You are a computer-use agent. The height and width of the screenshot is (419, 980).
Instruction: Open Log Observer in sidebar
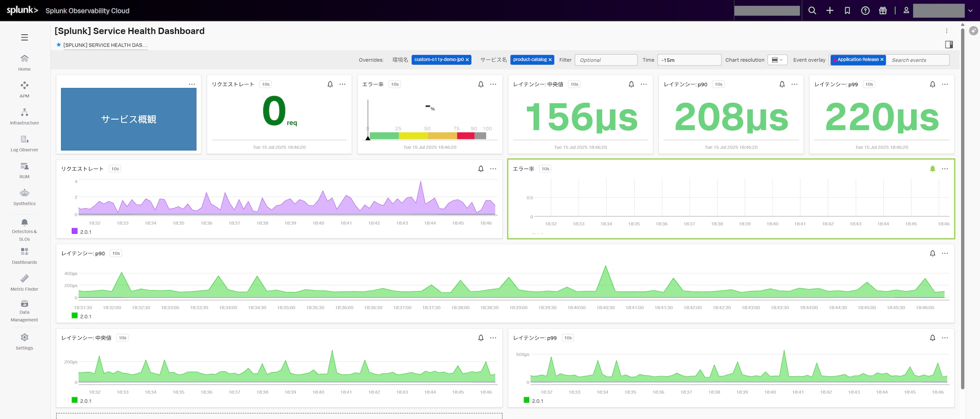click(x=24, y=143)
